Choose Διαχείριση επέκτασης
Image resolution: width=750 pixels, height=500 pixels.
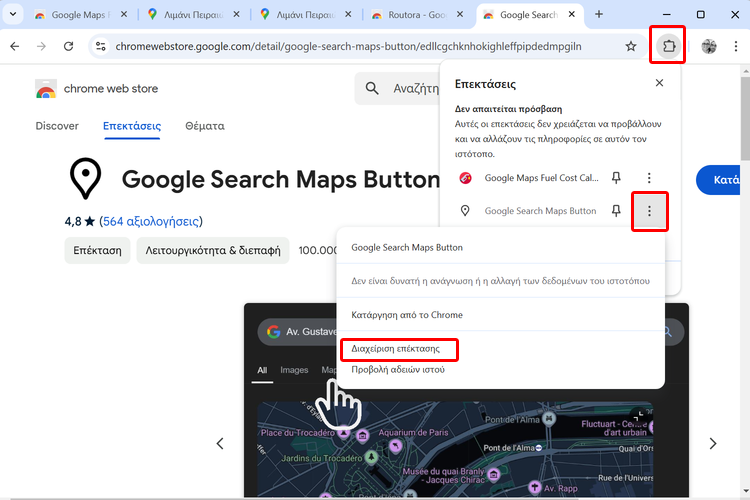tap(396, 348)
